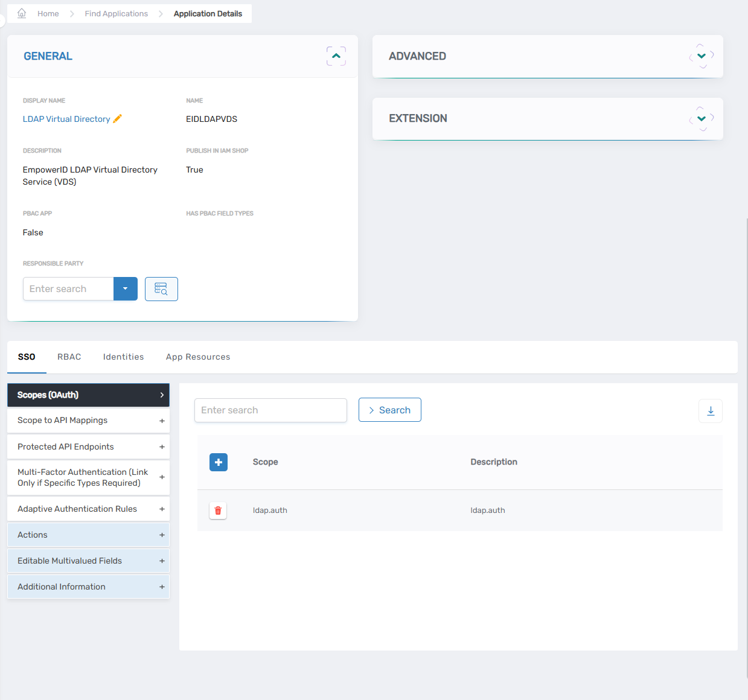
Task: Expand the Extension panel
Action: point(701,119)
